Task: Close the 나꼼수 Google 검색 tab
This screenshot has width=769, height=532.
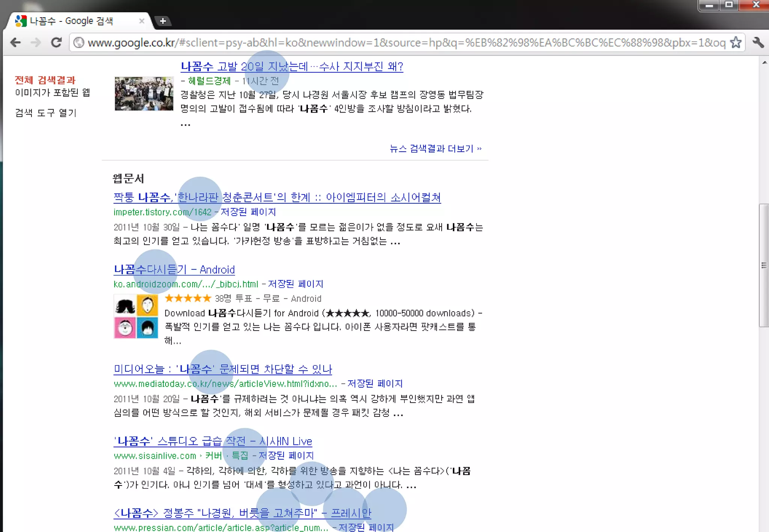Action: (x=142, y=21)
